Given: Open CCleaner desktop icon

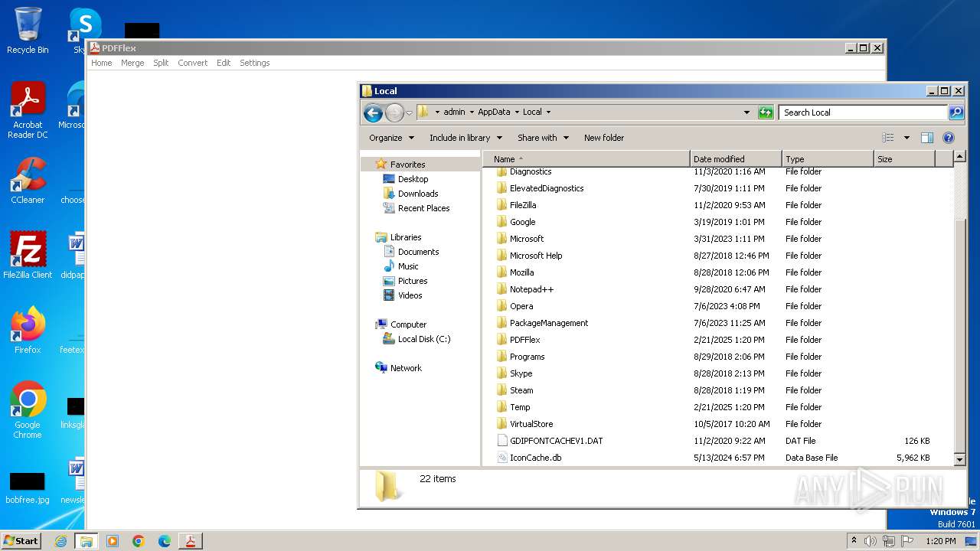Looking at the screenshot, I should click(28, 181).
